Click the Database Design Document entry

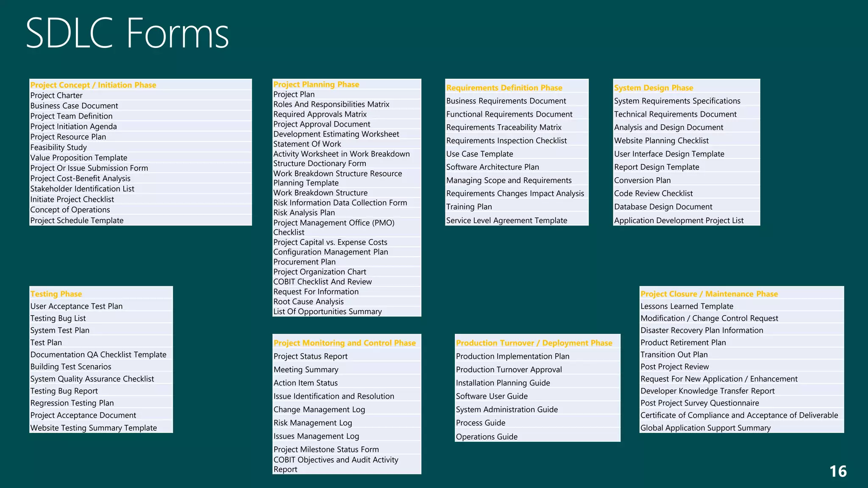click(663, 207)
